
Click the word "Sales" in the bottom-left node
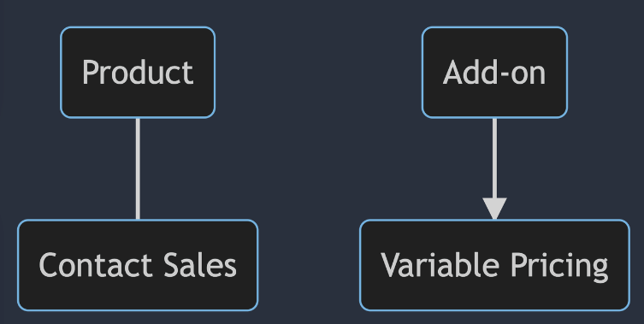point(200,265)
